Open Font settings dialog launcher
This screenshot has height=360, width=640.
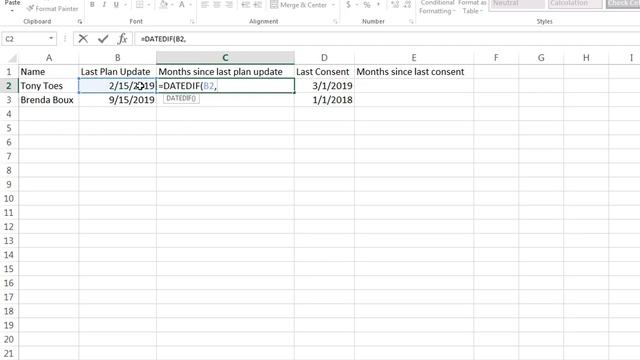pyautogui.click(x=192, y=22)
